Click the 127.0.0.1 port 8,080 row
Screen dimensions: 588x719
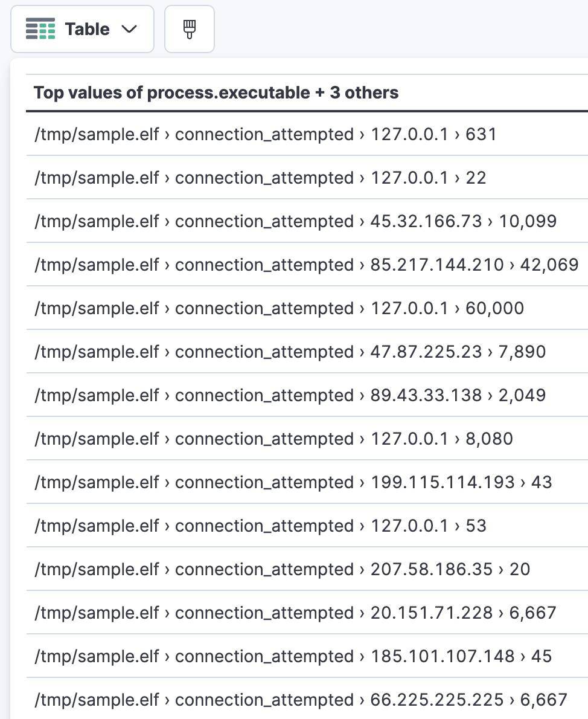click(272, 439)
